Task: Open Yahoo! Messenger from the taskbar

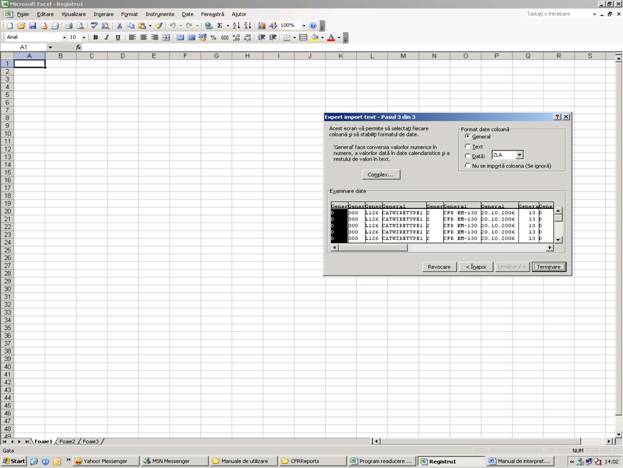Action: (103, 461)
